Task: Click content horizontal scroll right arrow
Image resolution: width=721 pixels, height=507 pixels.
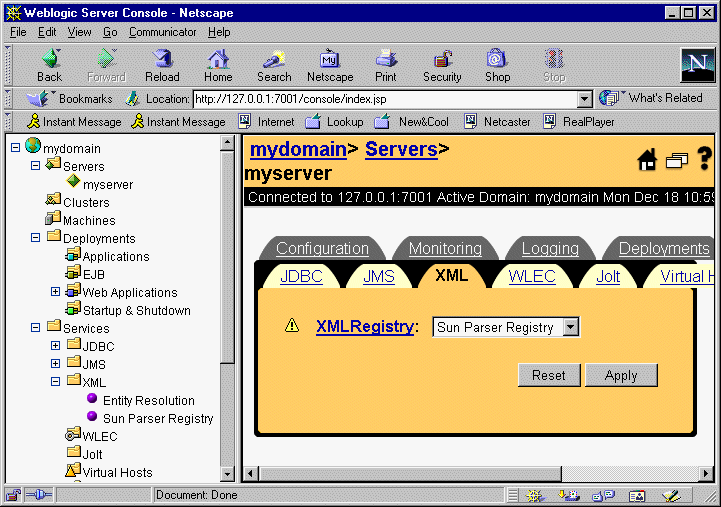Action: point(706,473)
